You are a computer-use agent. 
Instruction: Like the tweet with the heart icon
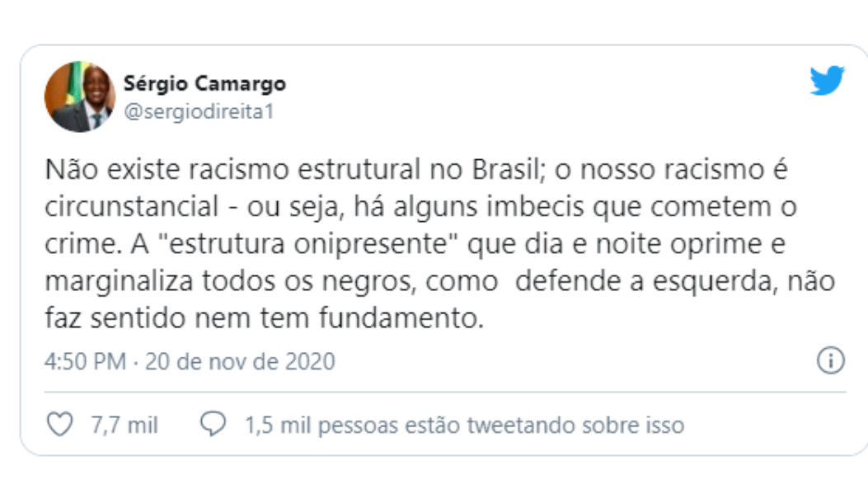[59, 425]
